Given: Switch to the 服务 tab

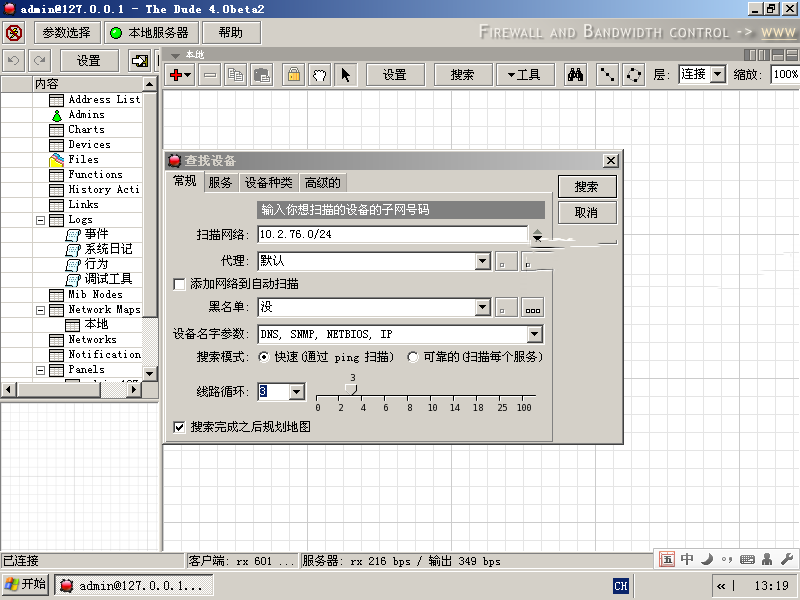Looking at the screenshot, I should (x=220, y=182).
